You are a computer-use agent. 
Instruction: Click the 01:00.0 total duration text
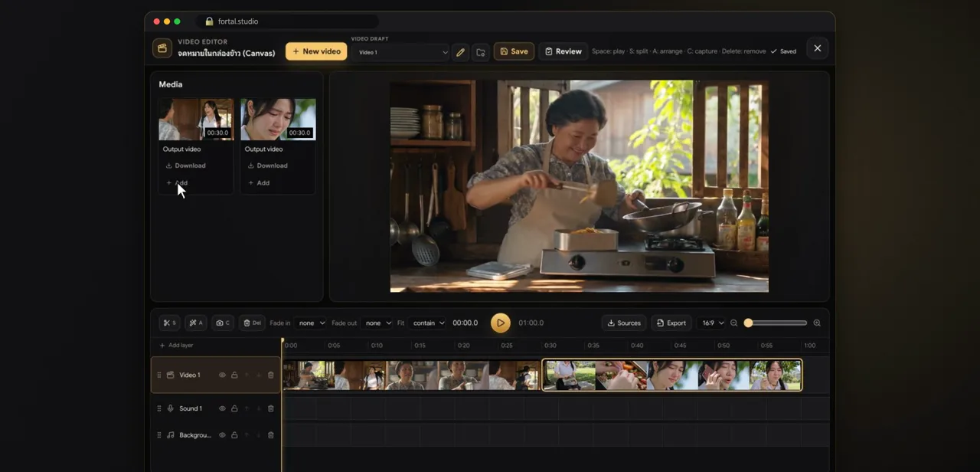(531, 323)
